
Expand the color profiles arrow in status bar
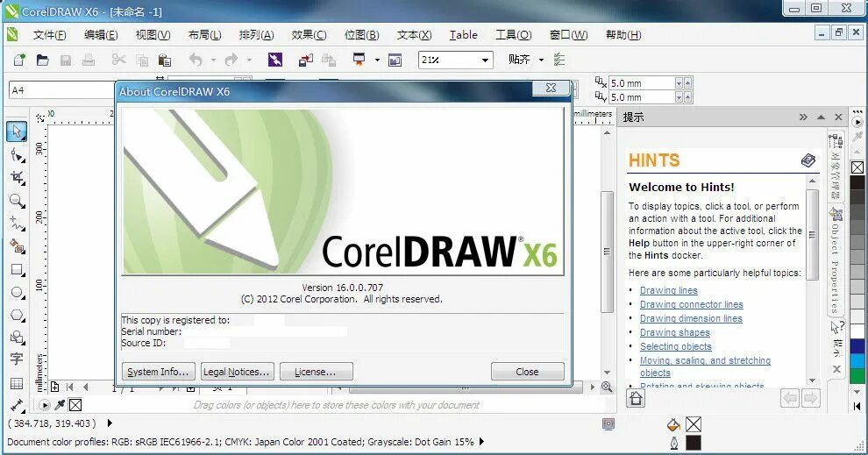(481, 442)
